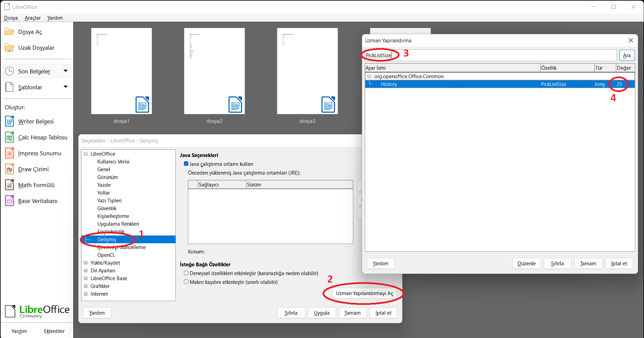Viewport: 644px width, 338px height.
Task: Expand the Grafikler tree node
Action: click(x=86, y=286)
